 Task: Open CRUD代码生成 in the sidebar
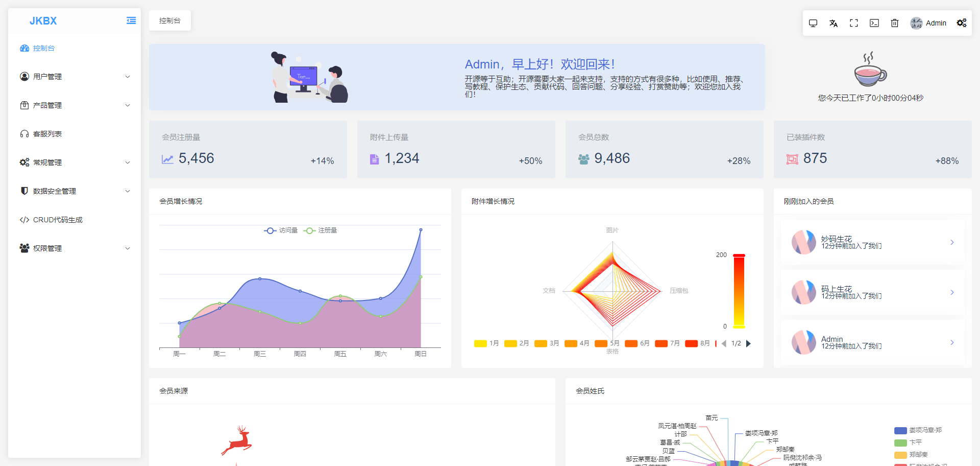58,220
